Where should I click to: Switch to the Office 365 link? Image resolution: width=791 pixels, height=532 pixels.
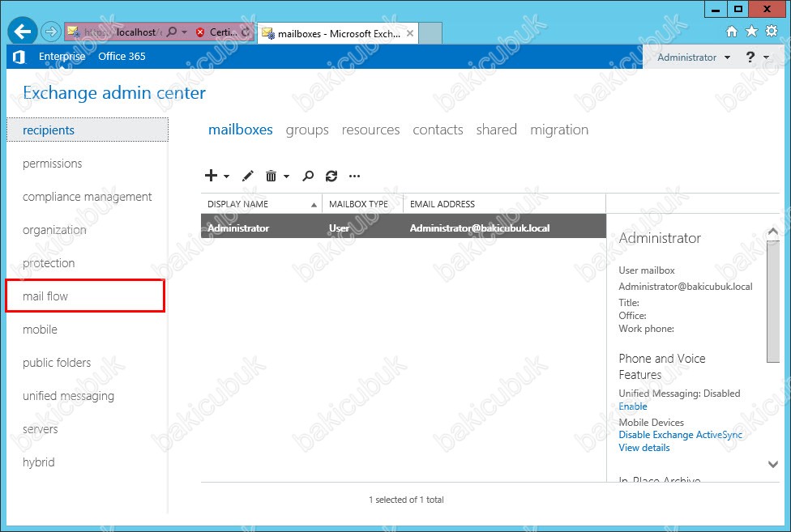click(x=122, y=57)
